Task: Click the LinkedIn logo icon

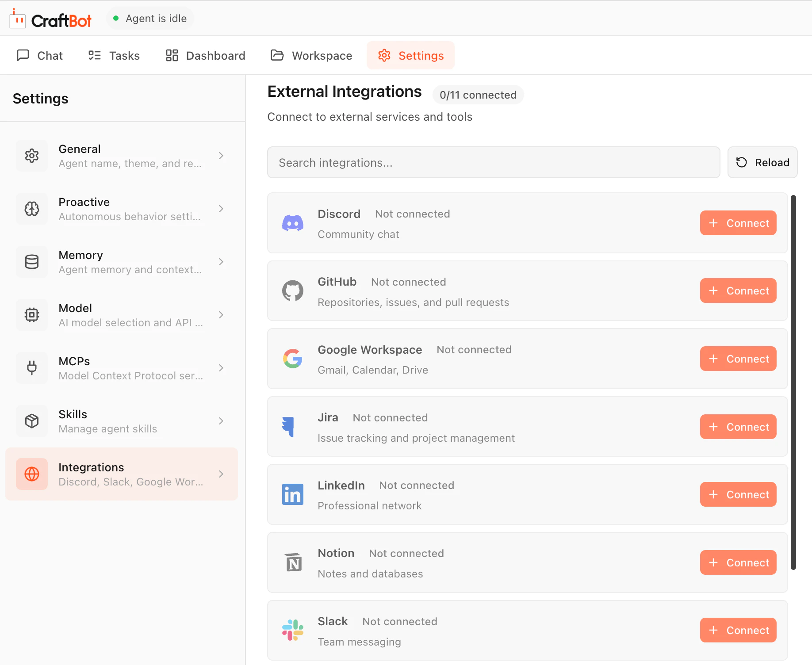Action: point(293,494)
